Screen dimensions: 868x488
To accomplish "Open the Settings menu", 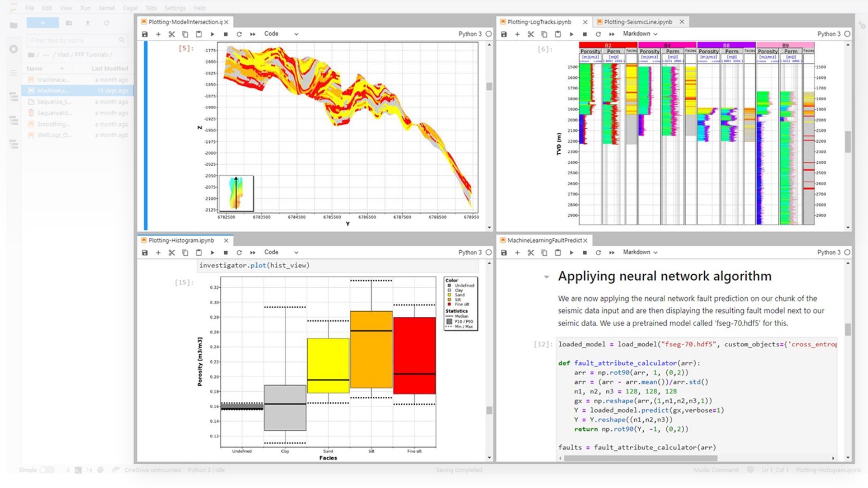I will (x=175, y=8).
